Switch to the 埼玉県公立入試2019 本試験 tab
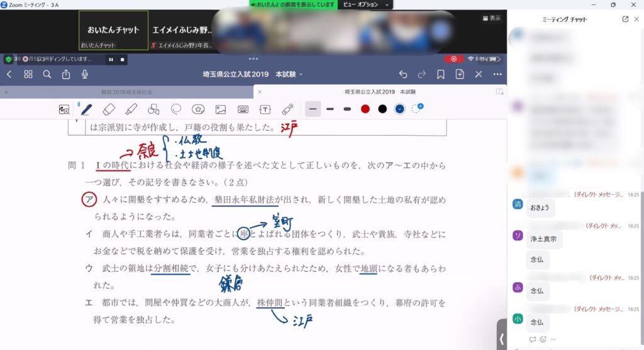This screenshot has width=644, height=350. 380,92
